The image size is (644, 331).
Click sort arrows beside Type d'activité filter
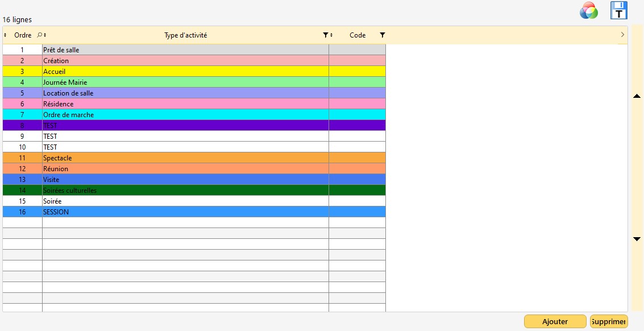[x=331, y=35]
